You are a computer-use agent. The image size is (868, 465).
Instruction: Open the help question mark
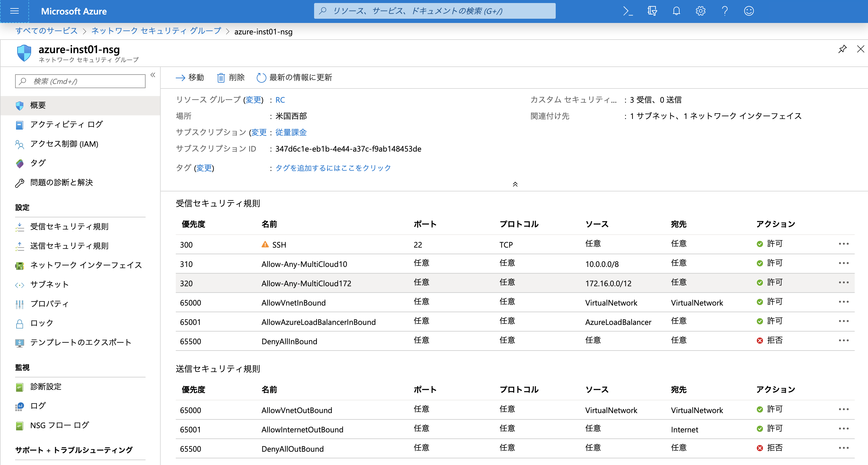[x=725, y=11]
